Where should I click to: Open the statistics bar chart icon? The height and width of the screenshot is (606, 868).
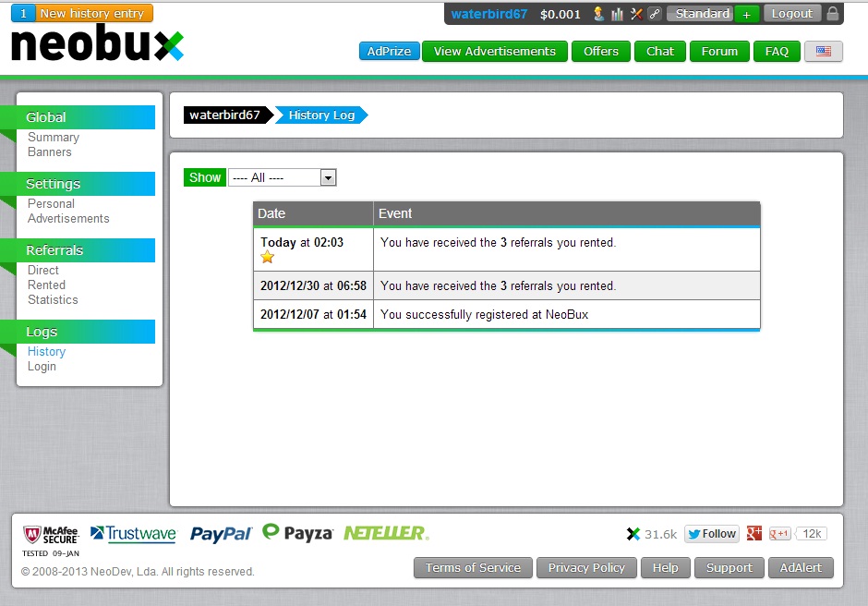(617, 14)
